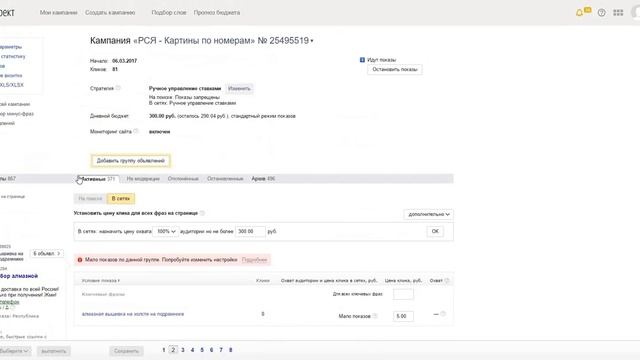Focus the 300.00 max price input field

tap(250, 231)
